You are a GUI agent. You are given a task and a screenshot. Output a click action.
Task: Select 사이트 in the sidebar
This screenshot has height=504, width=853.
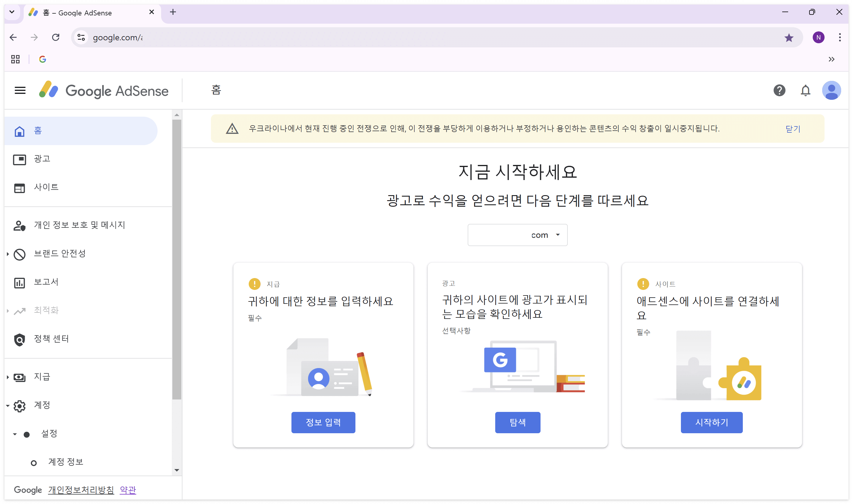[46, 187]
